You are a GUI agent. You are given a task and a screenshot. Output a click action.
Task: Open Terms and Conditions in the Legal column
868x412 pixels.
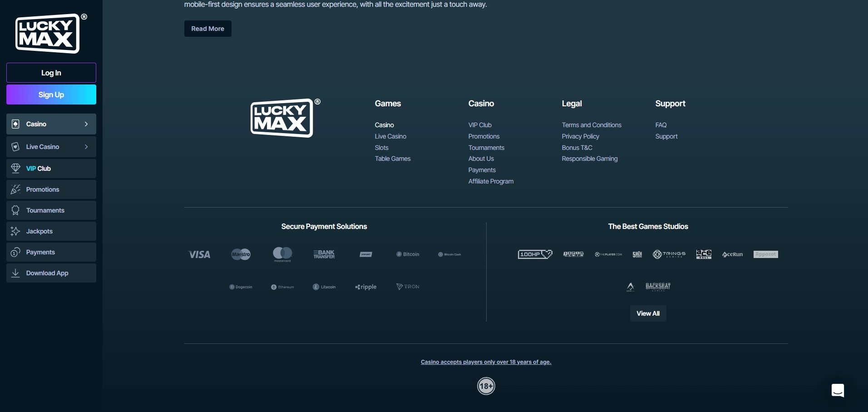point(591,124)
